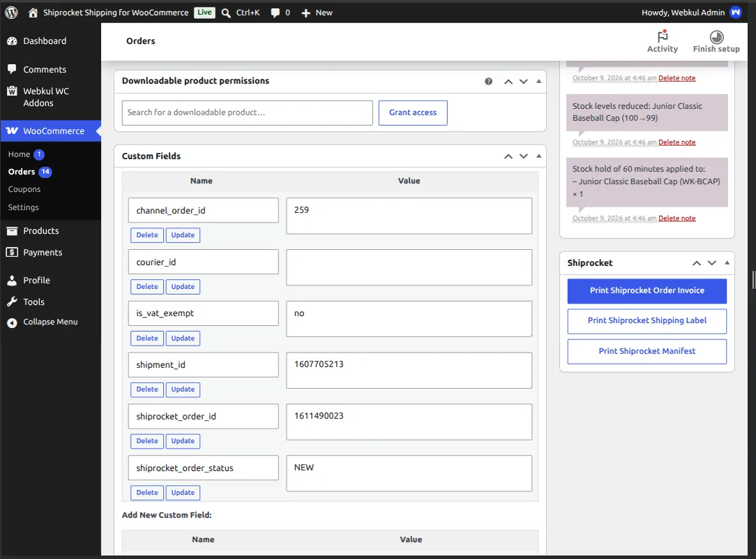Click Print Shiprocket Shipping Label
Screen dimensions: 756x559
click(647, 321)
